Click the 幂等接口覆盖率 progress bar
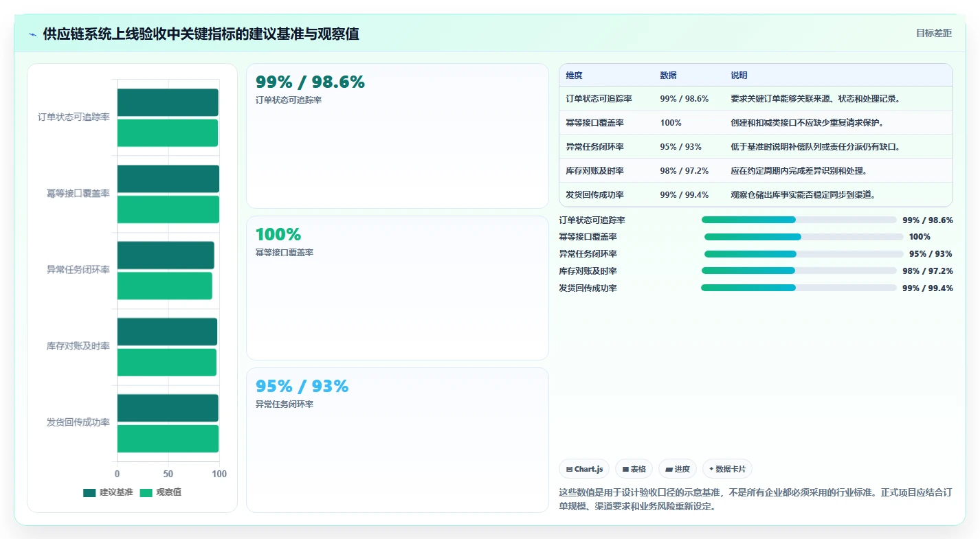This screenshot has width=980, height=539. click(x=803, y=237)
